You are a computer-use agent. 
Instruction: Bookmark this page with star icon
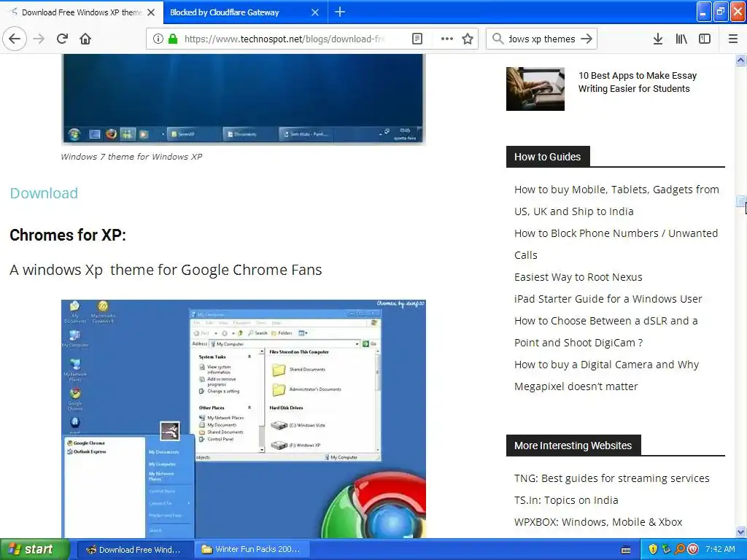[468, 39]
